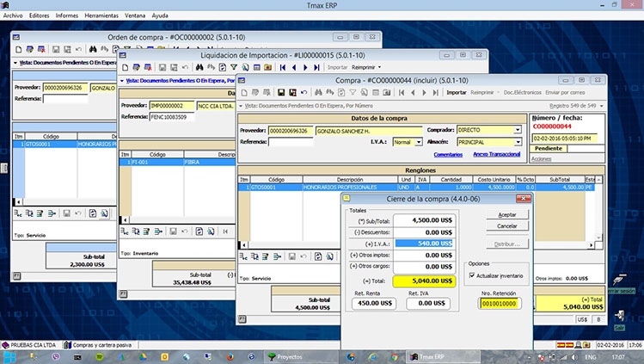Open the Comprador dropdown

[x=517, y=130]
